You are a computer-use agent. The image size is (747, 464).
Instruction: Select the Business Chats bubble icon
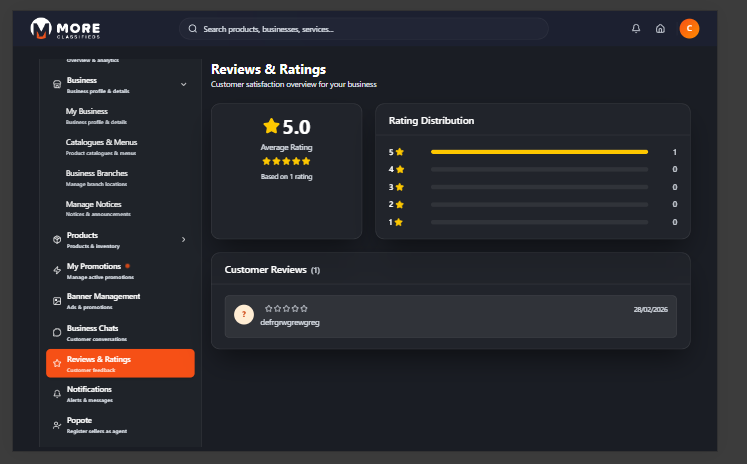point(57,332)
